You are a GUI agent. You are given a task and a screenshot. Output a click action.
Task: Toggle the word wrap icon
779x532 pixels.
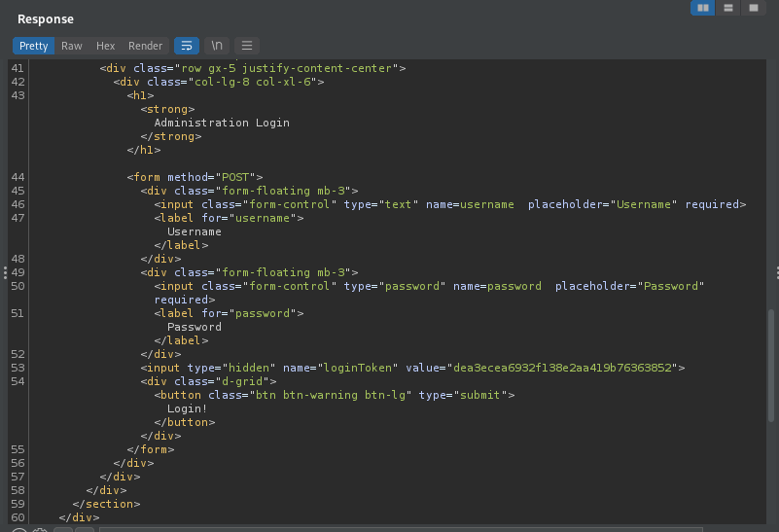click(x=186, y=46)
